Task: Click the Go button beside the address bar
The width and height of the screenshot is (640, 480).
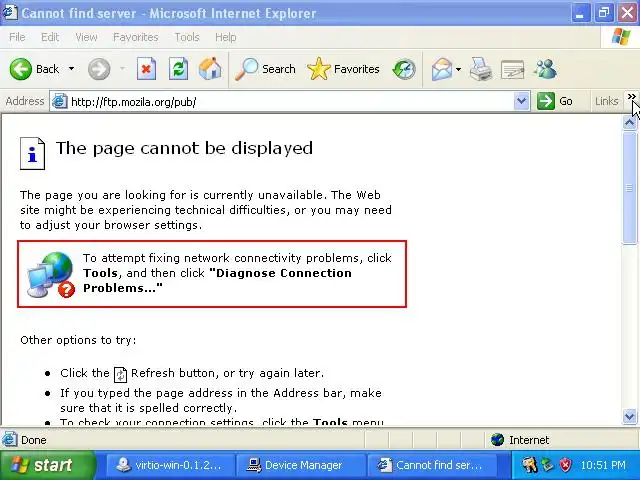Action: pyautogui.click(x=555, y=101)
